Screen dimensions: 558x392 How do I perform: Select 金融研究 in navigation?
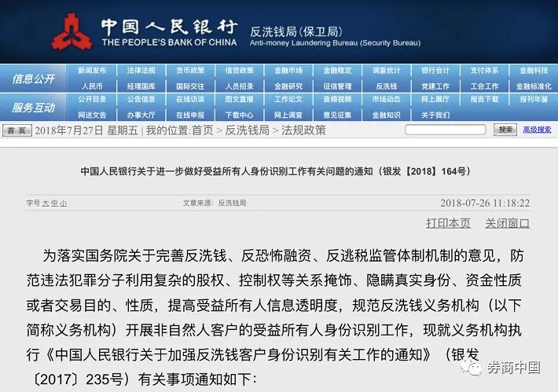click(288, 86)
